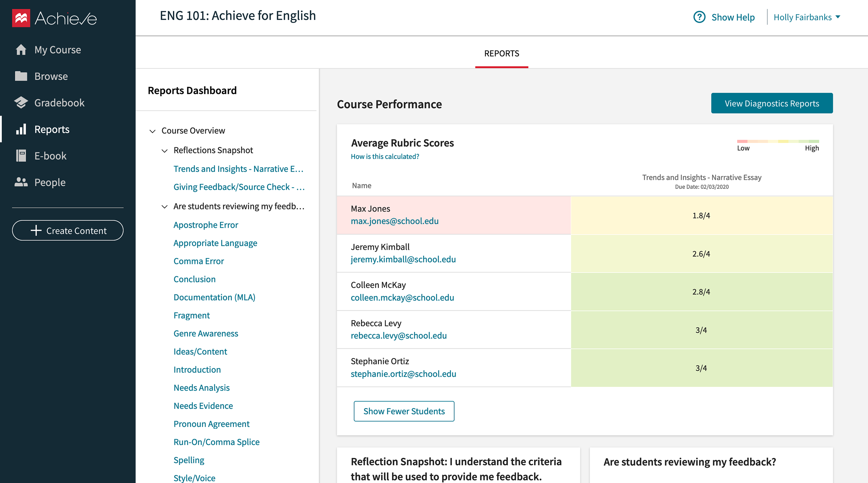
Task: Click Max Jones score cell 1.8/4
Action: pos(702,215)
